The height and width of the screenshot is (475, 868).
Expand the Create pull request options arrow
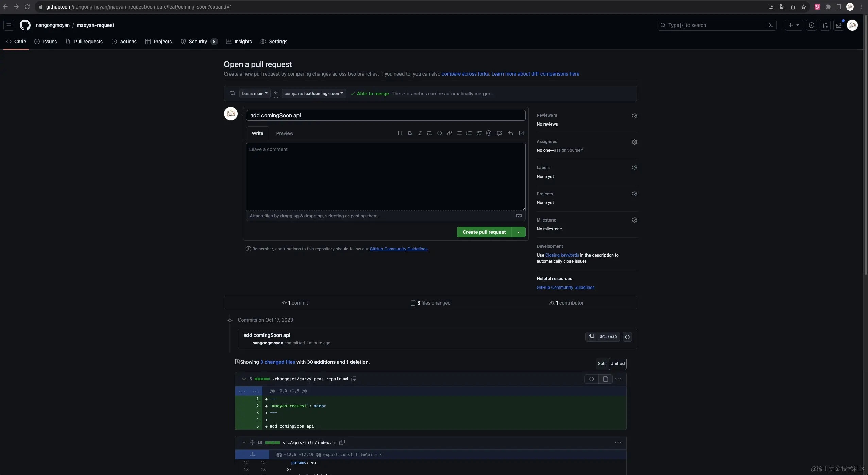click(x=518, y=232)
